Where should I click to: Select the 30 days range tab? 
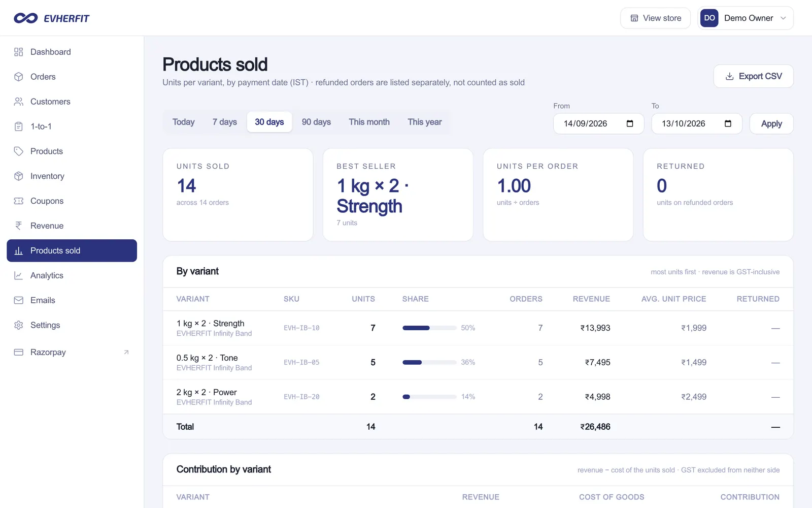269,122
